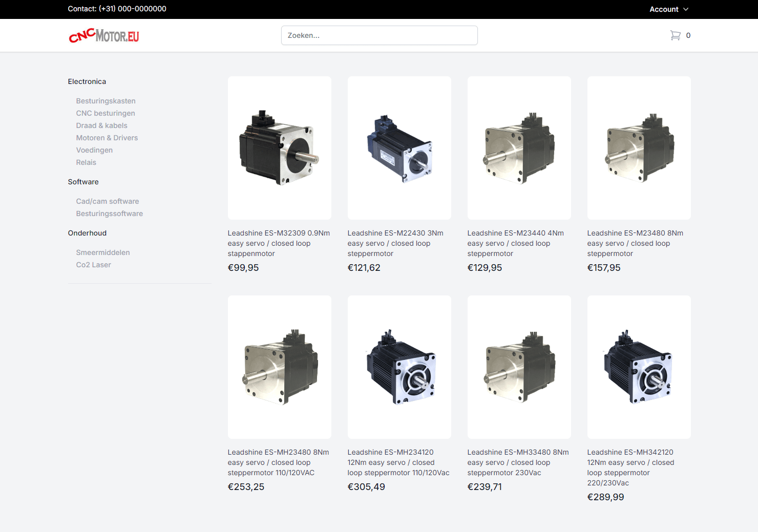
Task: Select the Onderhoud heading
Action: tap(88, 233)
